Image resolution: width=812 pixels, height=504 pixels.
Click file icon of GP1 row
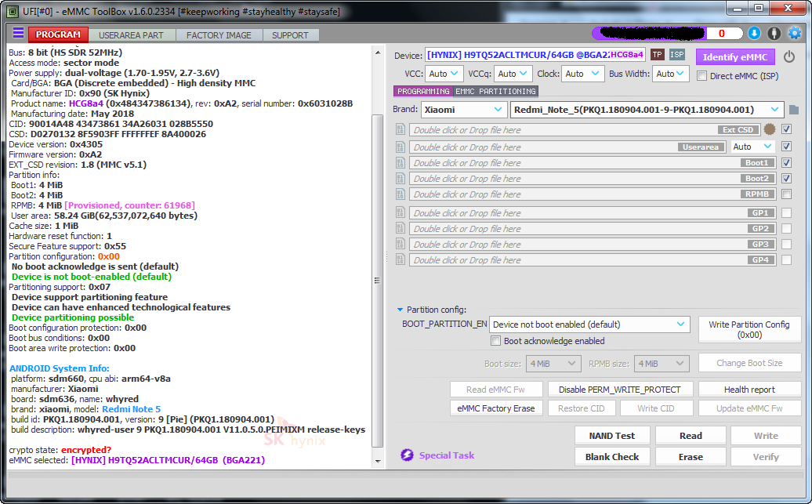[401, 212]
